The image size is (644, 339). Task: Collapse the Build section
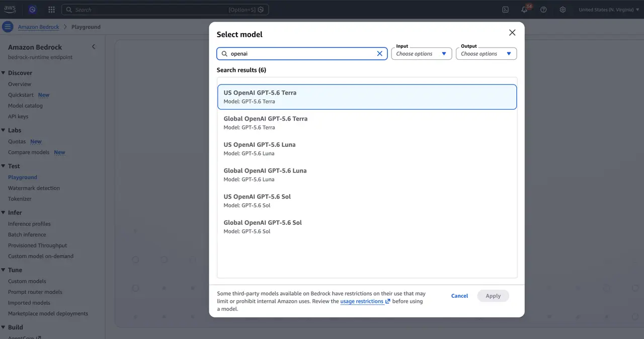3,327
